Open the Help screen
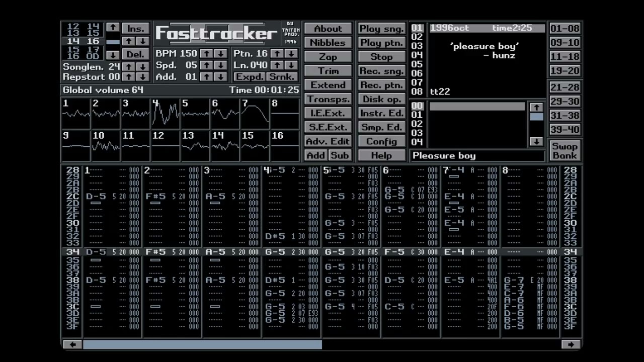 [x=381, y=155]
